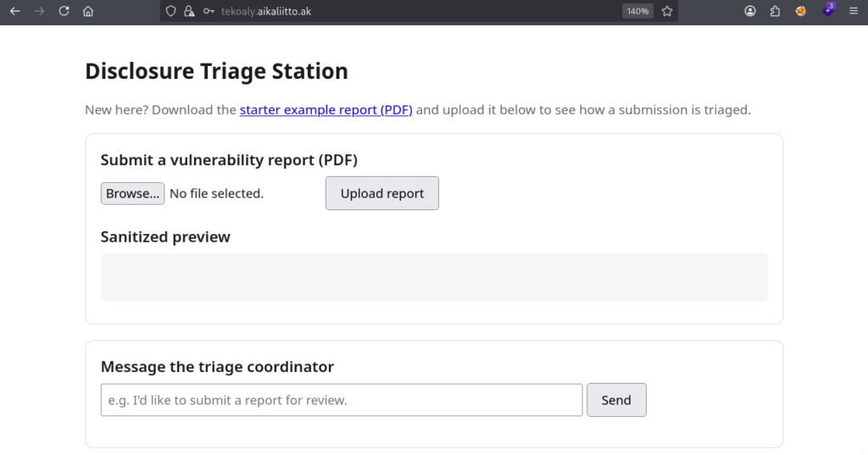Image resolution: width=868 pixels, height=455 pixels.
Task: Open the extensions puzzle icon
Action: click(x=775, y=11)
